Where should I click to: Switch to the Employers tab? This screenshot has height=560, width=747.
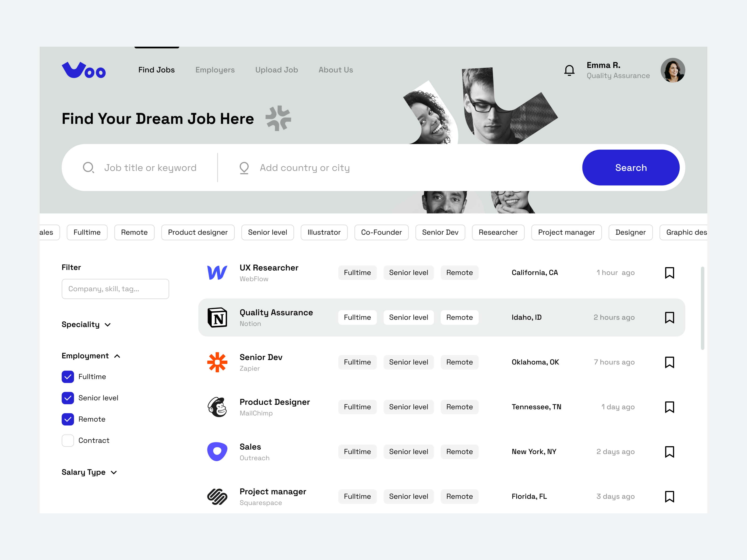coord(215,70)
